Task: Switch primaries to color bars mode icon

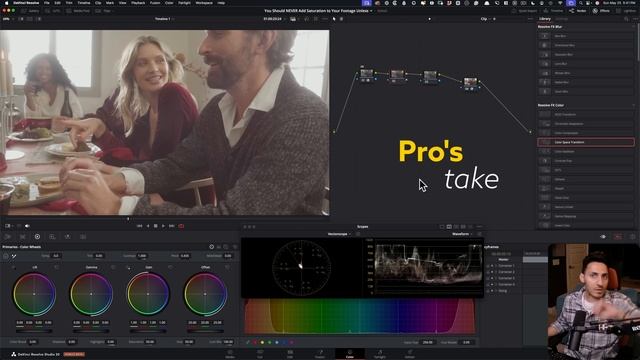Action: coord(219,247)
